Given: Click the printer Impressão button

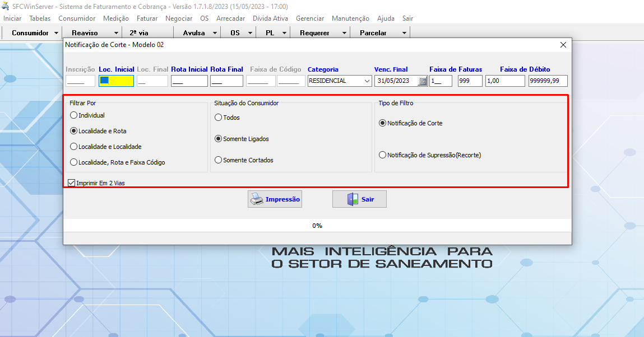Looking at the screenshot, I should pyautogui.click(x=275, y=199).
